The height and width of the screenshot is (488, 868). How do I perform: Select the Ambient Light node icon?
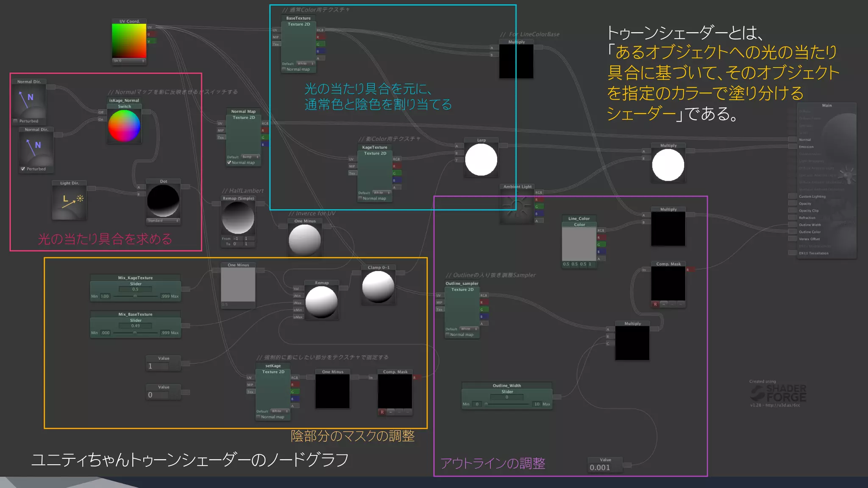[516, 206]
